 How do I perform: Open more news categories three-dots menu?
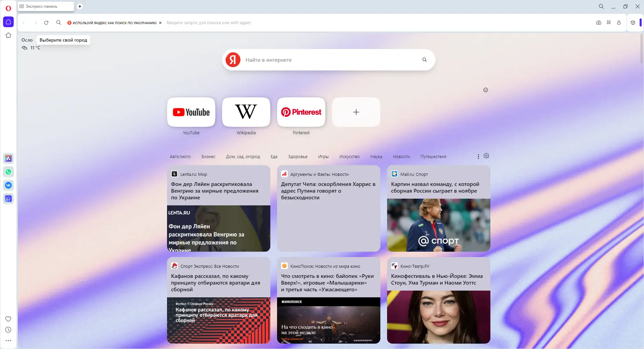pos(478,156)
